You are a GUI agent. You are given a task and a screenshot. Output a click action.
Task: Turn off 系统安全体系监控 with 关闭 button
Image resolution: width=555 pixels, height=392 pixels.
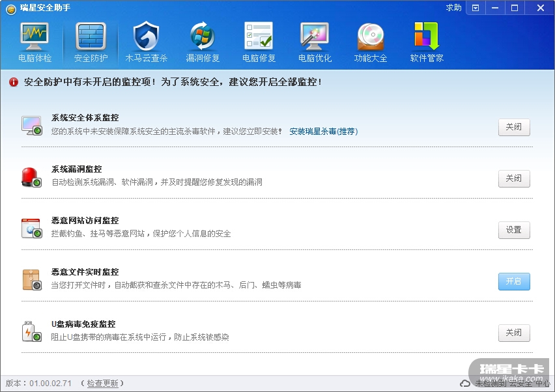point(514,127)
